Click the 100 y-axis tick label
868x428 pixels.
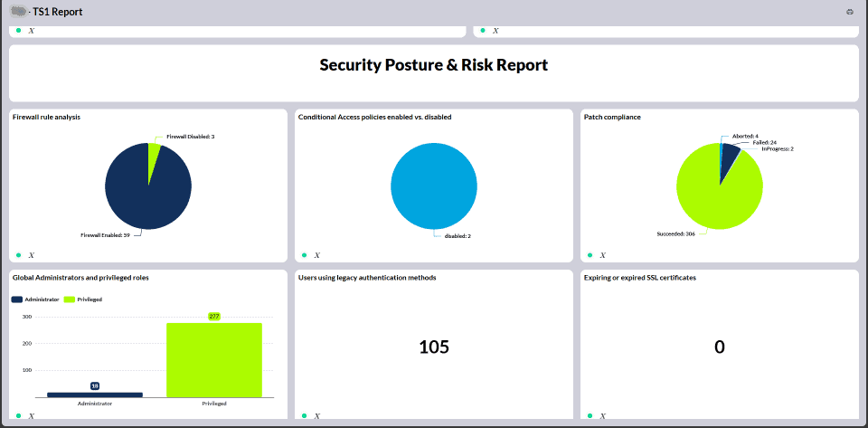point(27,370)
